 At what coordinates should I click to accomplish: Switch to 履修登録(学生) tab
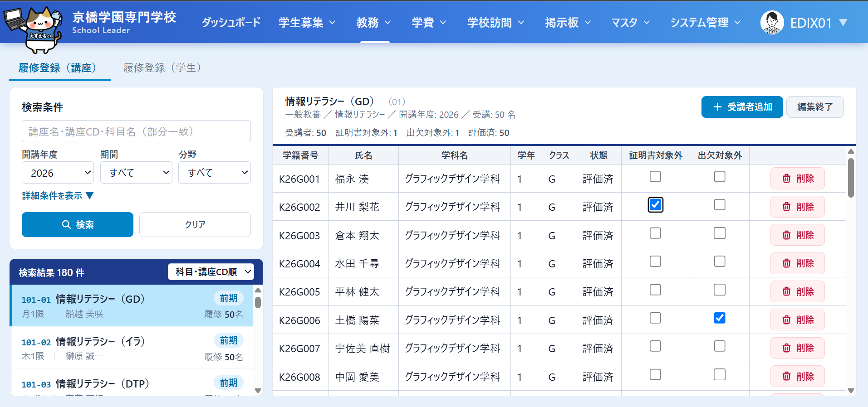[x=162, y=68]
